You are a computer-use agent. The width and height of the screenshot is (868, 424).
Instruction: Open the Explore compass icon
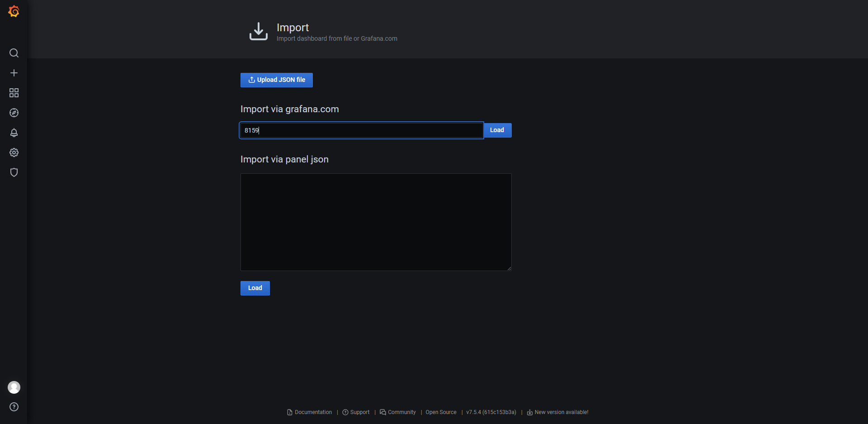[x=14, y=113]
